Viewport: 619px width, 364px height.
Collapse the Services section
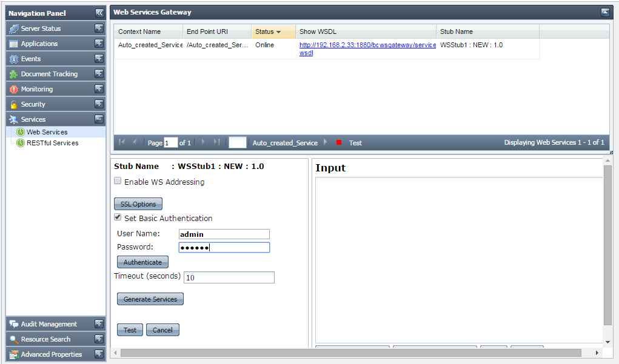(x=99, y=119)
